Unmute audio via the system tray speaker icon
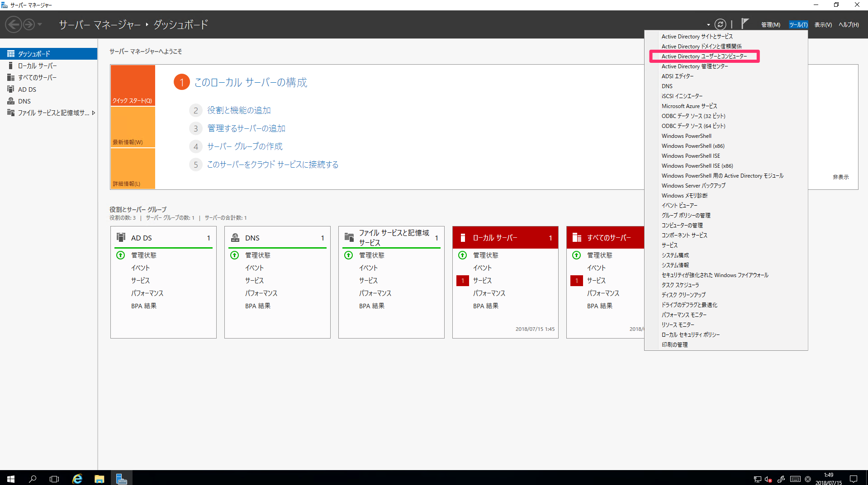 (768, 480)
